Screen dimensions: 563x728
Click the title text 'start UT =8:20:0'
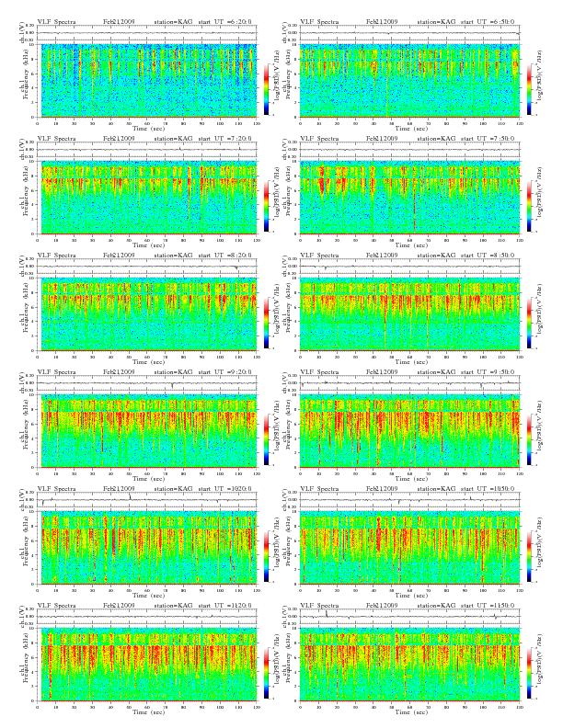coord(224,256)
